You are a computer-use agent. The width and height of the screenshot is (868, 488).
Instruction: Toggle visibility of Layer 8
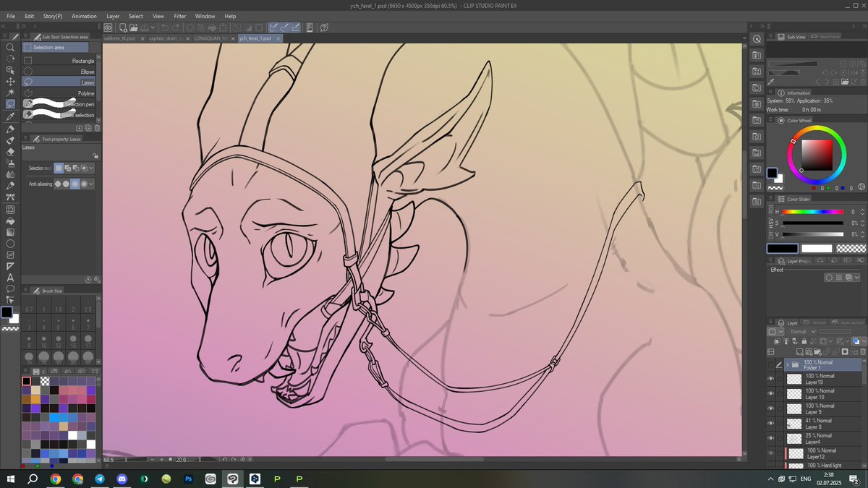pos(770,422)
